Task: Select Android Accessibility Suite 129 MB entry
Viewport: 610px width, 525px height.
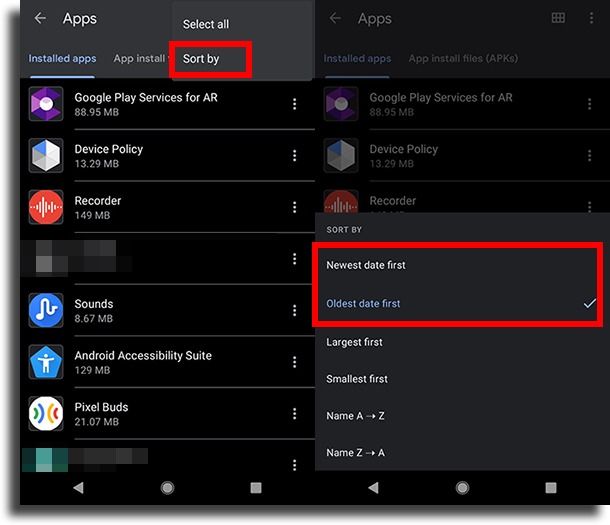Action: tap(168, 362)
